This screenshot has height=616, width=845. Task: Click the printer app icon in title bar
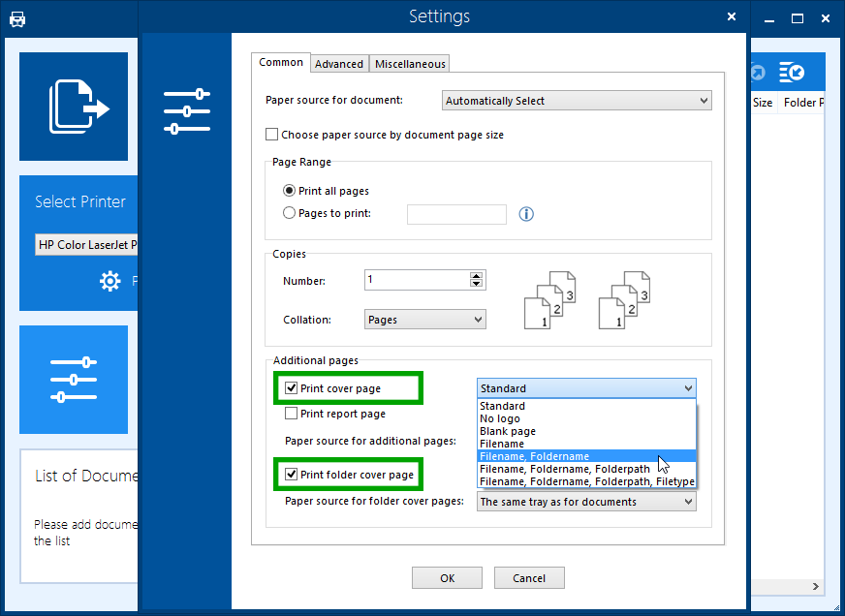[x=17, y=18]
